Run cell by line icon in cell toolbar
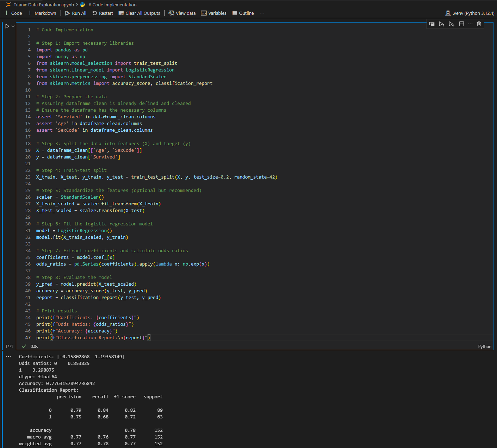This screenshot has width=497, height=448. [432, 24]
